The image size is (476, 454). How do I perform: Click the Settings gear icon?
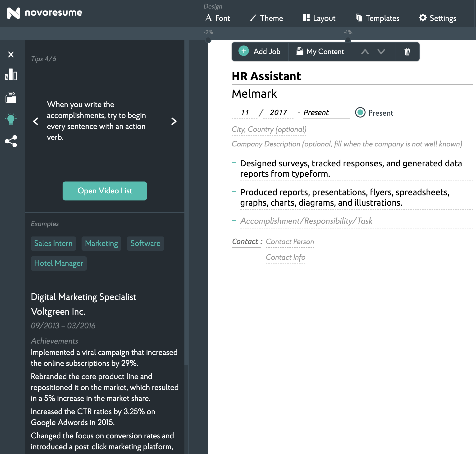tap(422, 18)
